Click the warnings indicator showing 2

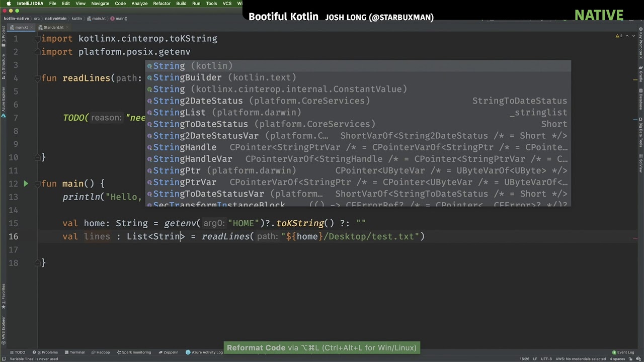point(619,36)
